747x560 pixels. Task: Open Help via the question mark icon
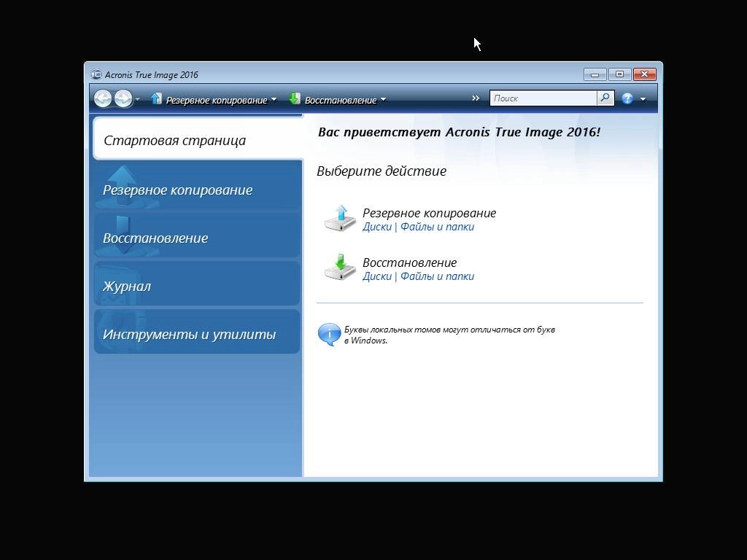627,98
